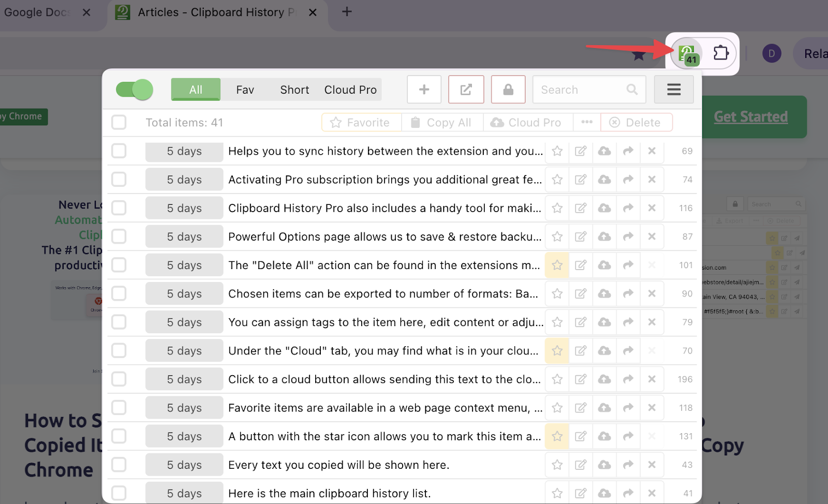Delete the 'Chosen items can be exported' item

coord(652,293)
